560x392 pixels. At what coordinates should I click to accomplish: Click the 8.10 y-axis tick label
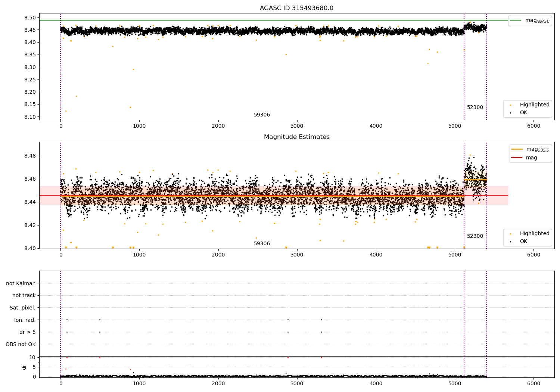click(x=30, y=117)
